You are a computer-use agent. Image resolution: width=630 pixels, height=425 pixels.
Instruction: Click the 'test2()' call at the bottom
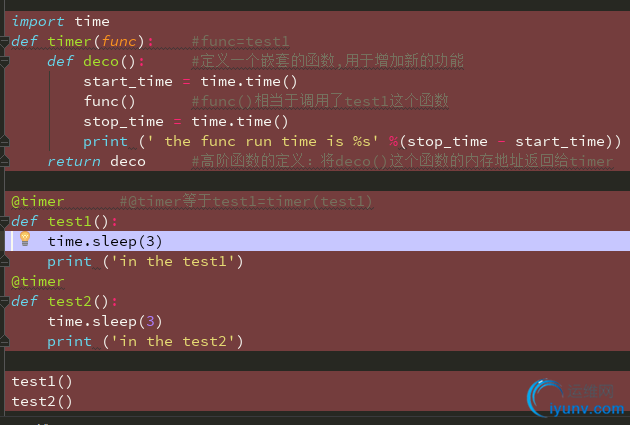coord(42,401)
